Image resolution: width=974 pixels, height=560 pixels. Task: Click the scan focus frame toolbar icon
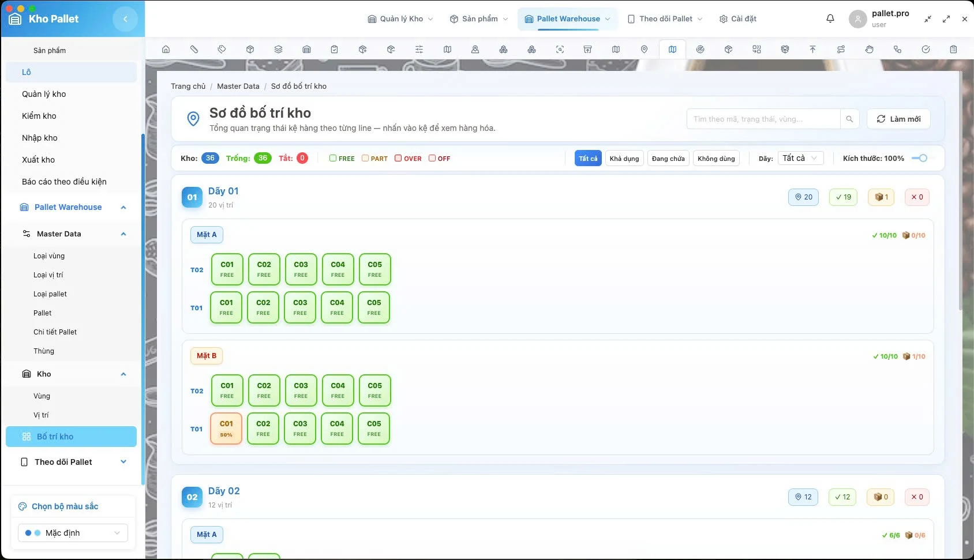[x=560, y=50]
